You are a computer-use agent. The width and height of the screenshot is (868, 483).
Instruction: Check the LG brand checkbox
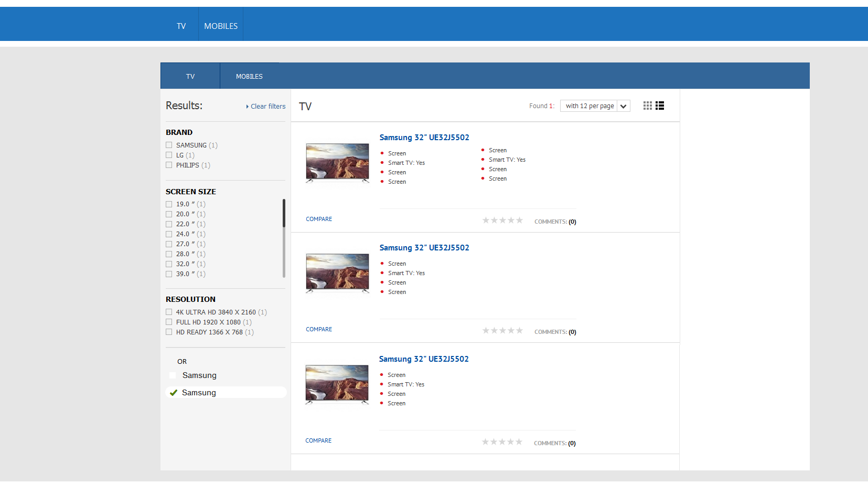click(x=169, y=155)
